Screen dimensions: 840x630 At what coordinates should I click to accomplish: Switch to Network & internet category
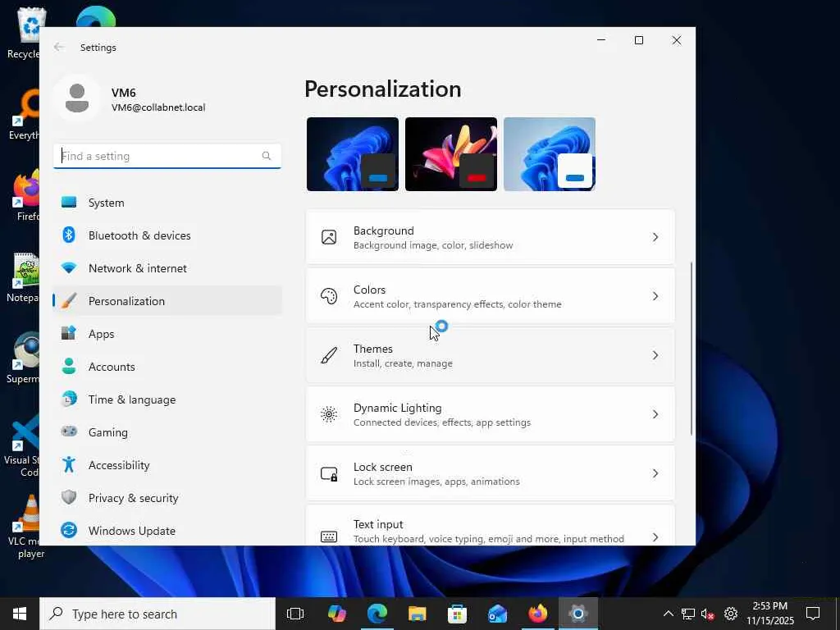point(167,268)
